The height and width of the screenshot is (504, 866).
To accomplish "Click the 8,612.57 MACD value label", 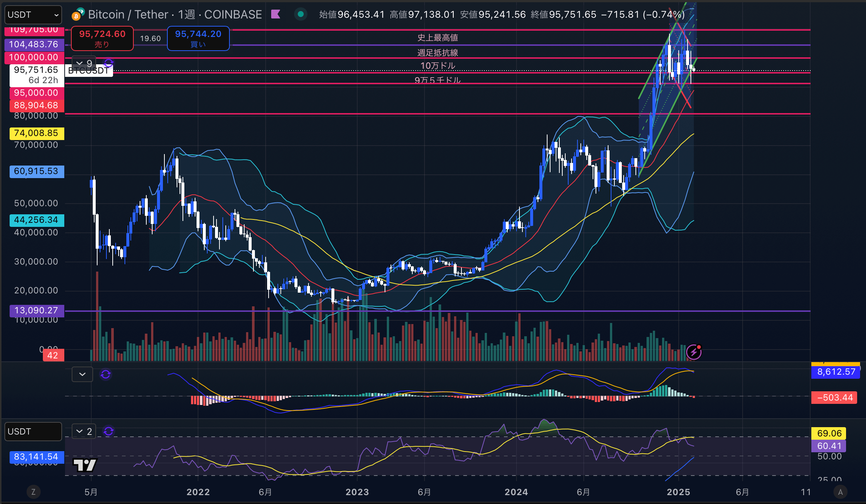I will (x=836, y=372).
